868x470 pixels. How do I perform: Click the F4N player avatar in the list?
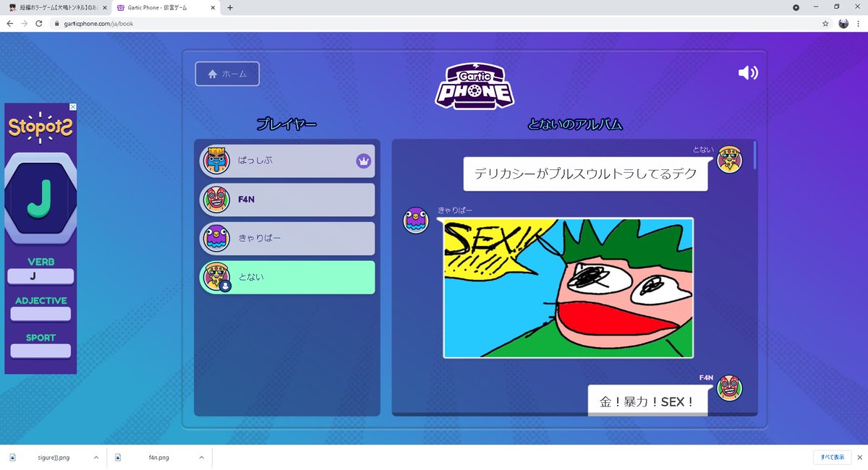coord(217,200)
